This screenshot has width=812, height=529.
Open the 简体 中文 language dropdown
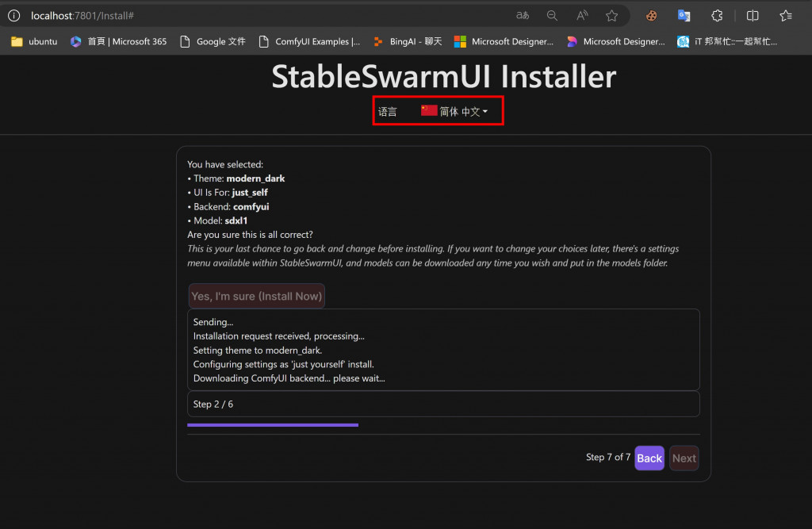pos(454,111)
